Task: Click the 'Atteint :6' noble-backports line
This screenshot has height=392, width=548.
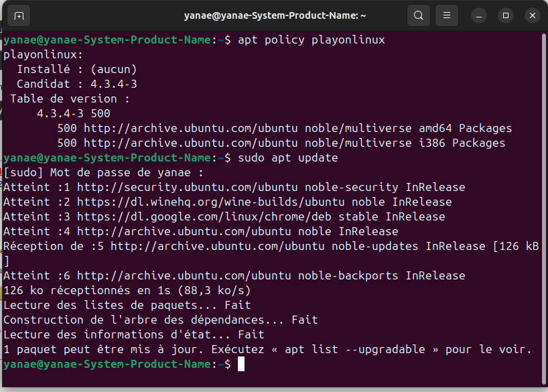Action: pyautogui.click(x=234, y=275)
